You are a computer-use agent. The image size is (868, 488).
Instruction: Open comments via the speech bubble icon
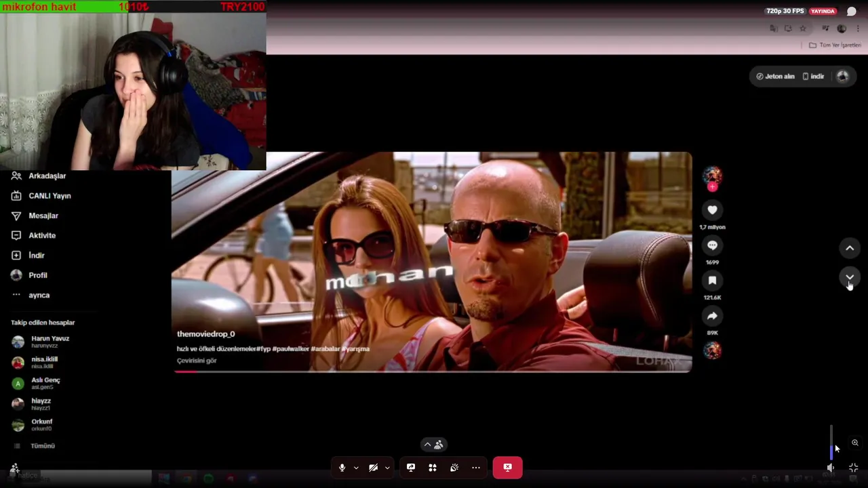[712, 245]
